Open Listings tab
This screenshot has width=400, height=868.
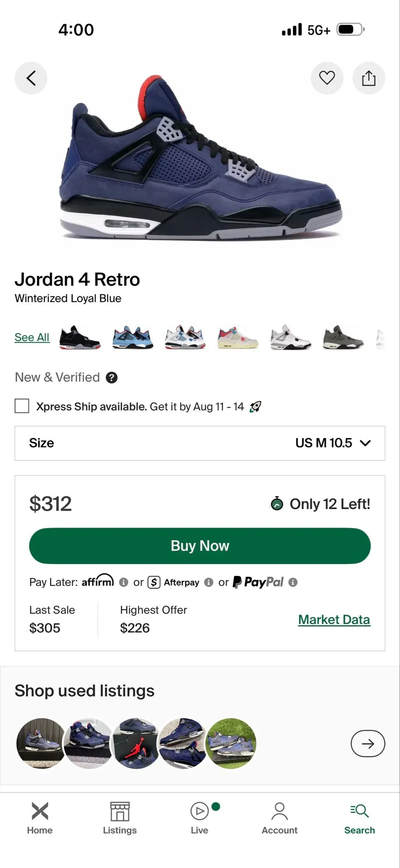click(x=120, y=818)
